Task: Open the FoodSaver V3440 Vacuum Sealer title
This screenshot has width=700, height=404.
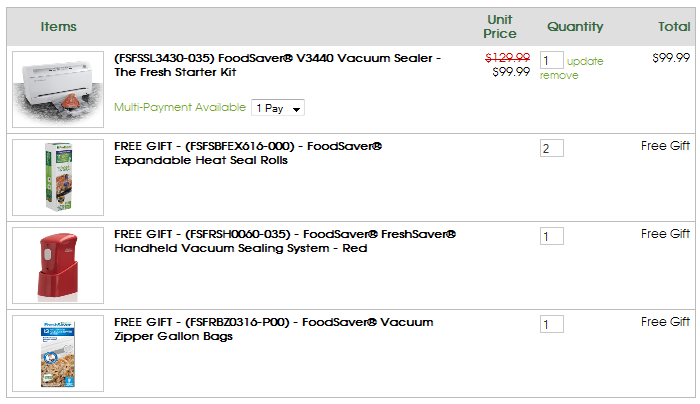Action: 277,65
